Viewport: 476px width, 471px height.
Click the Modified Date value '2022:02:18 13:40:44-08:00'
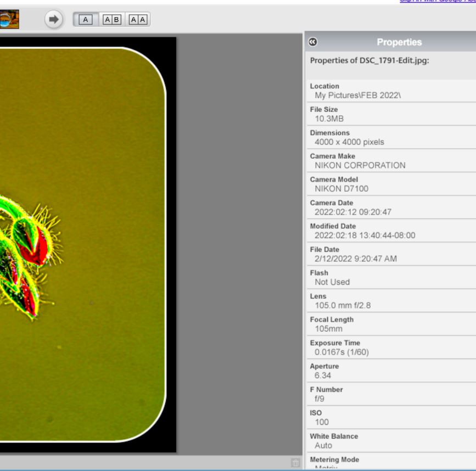click(365, 235)
